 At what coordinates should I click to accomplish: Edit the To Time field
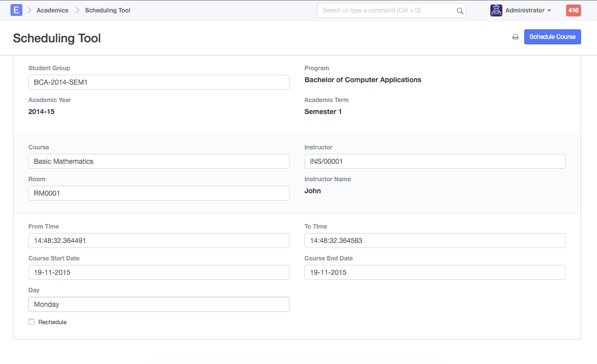[435, 241]
